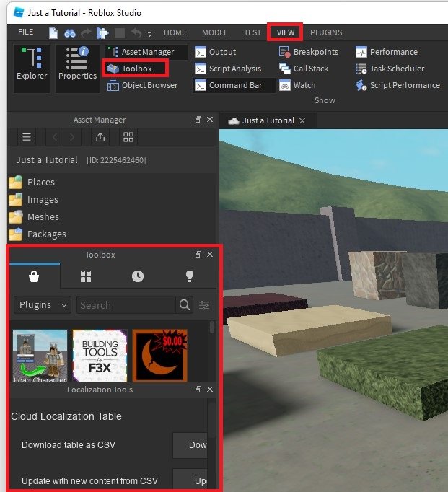Viewport: 448px width, 492px height.
Task: Open the Toolbox search filter options
Action: pos(204,305)
